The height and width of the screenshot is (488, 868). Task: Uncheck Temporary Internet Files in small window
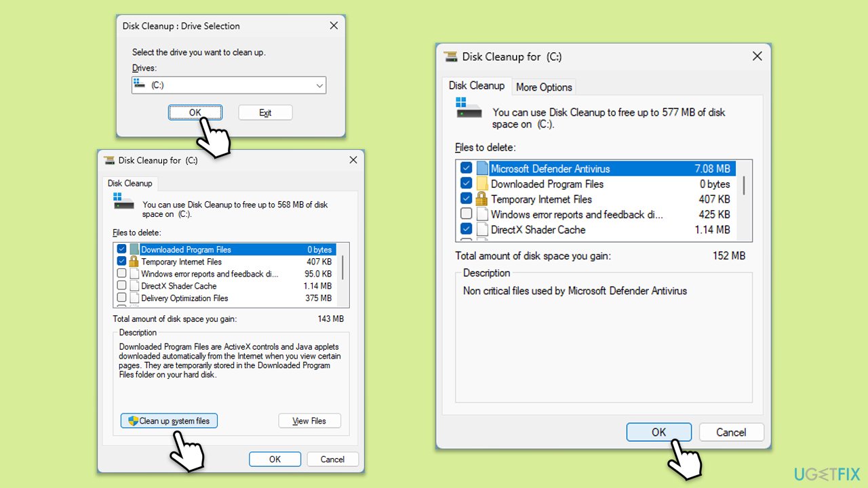[x=121, y=262]
